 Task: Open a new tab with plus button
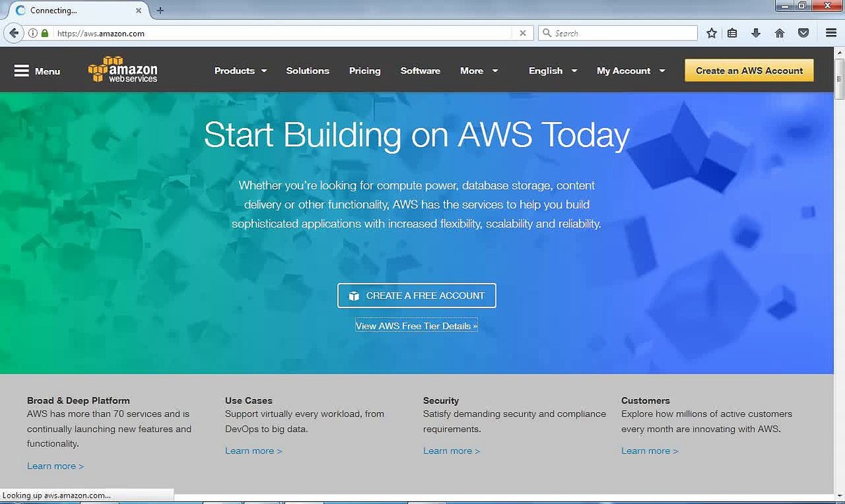pos(160,10)
